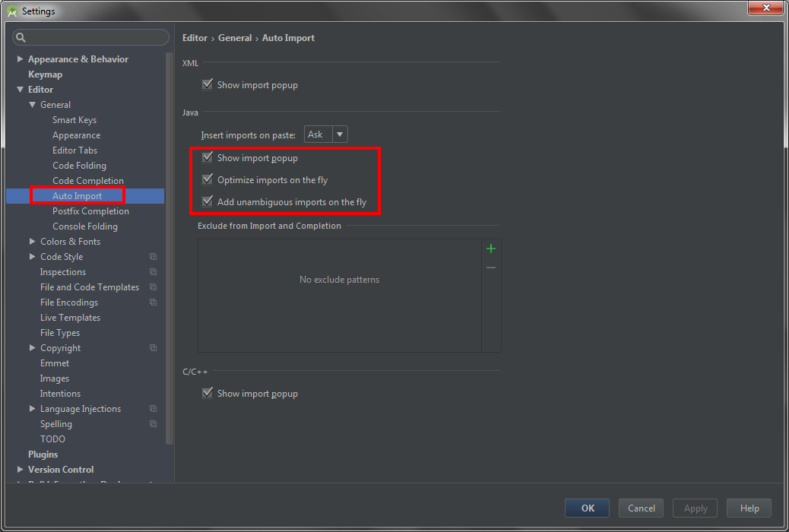
Task: Expand Appearance & Behavior section
Action: [x=20, y=59]
